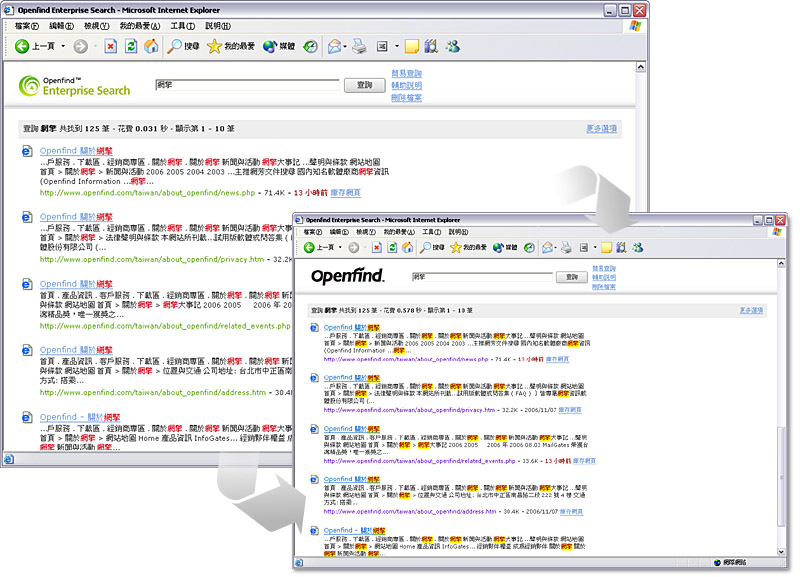Click the 查詢 search button in the front window
The height and width of the screenshot is (577, 800).
(571, 277)
